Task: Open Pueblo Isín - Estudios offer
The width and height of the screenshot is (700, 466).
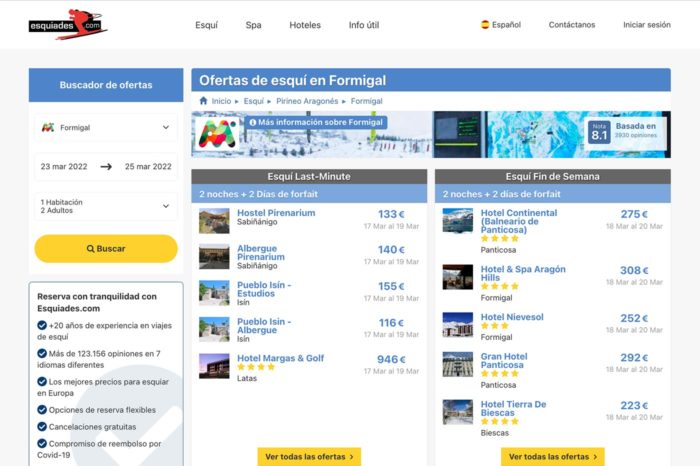Action: pos(264,289)
